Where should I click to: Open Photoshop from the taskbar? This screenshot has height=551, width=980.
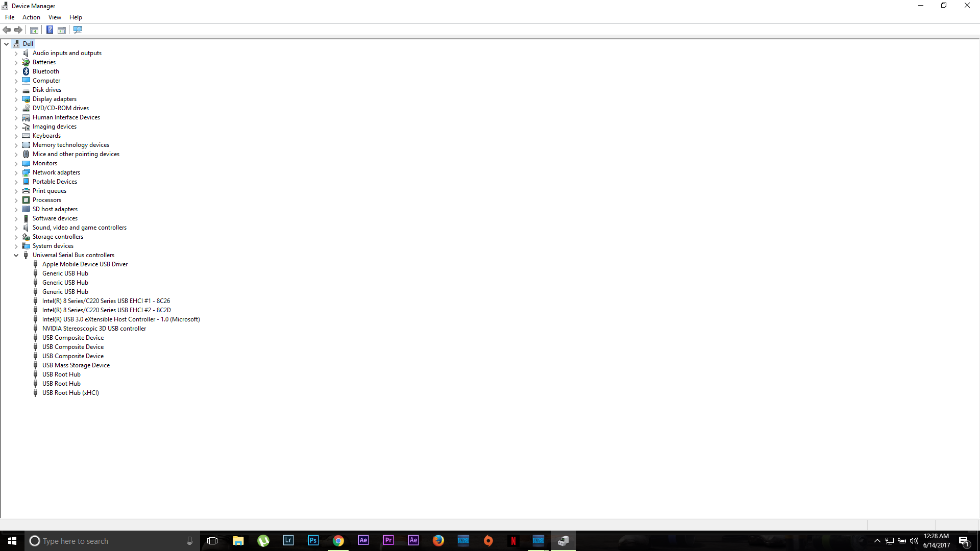coord(313,541)
